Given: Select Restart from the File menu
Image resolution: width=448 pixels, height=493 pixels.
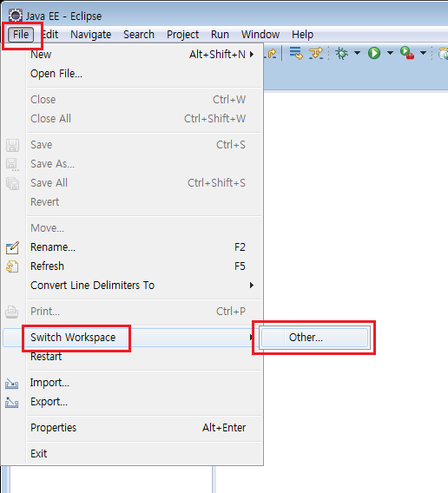Looking at the screenshot, I should coord(145,357).
